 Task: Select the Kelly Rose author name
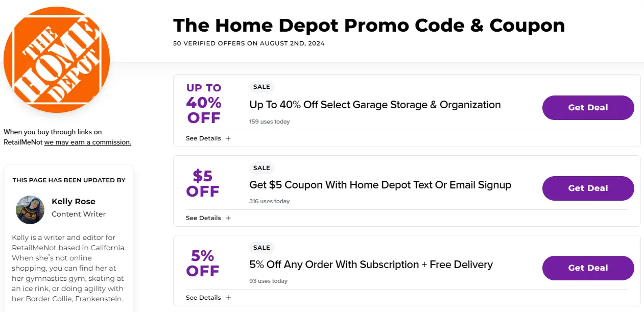[x=74, y=202]
